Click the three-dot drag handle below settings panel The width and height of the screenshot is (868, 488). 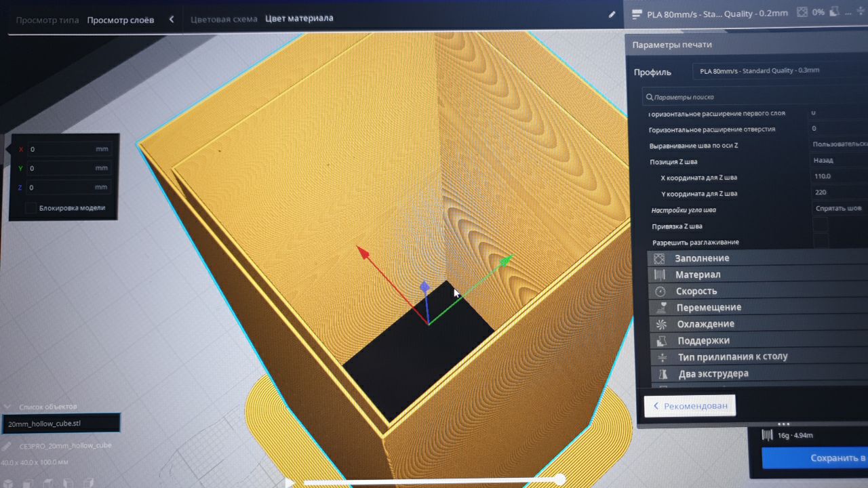tap(784, 424)
